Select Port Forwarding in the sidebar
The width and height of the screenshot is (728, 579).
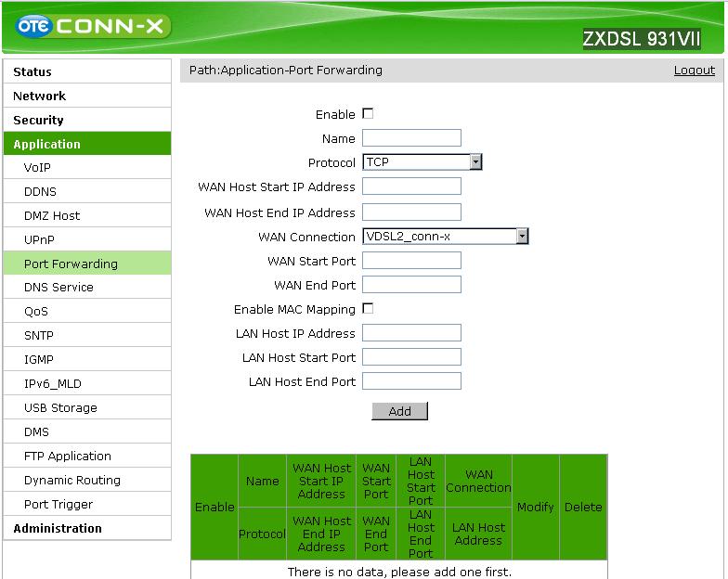[87, 264]
